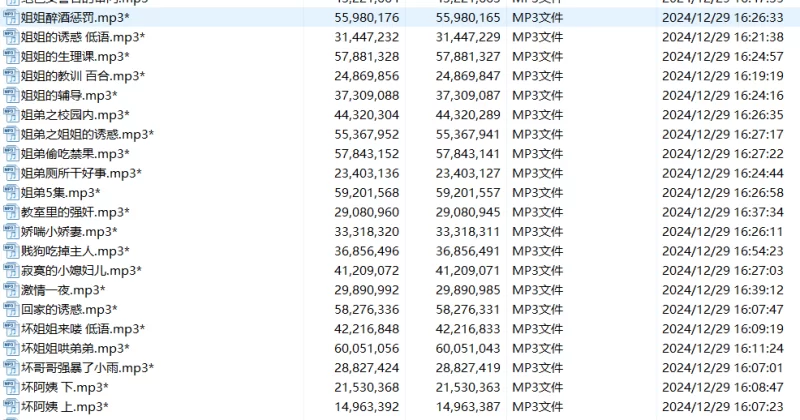The height and width of the screenshot is (420, 800).
Task: Click MP3文件 type in the 28,827,424 row
Action: click(x=538, y=368)
